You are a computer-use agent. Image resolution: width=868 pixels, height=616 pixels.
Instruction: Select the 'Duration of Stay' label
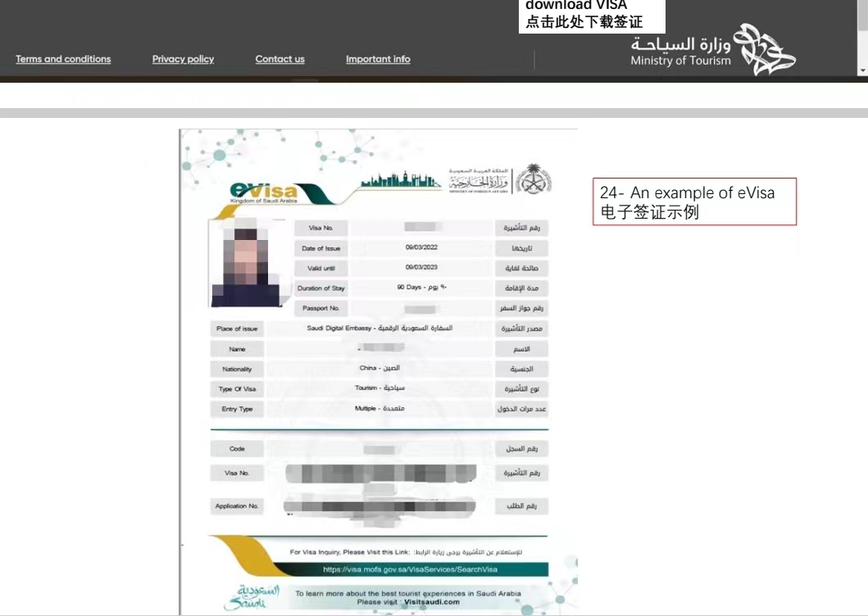(321, 288)
